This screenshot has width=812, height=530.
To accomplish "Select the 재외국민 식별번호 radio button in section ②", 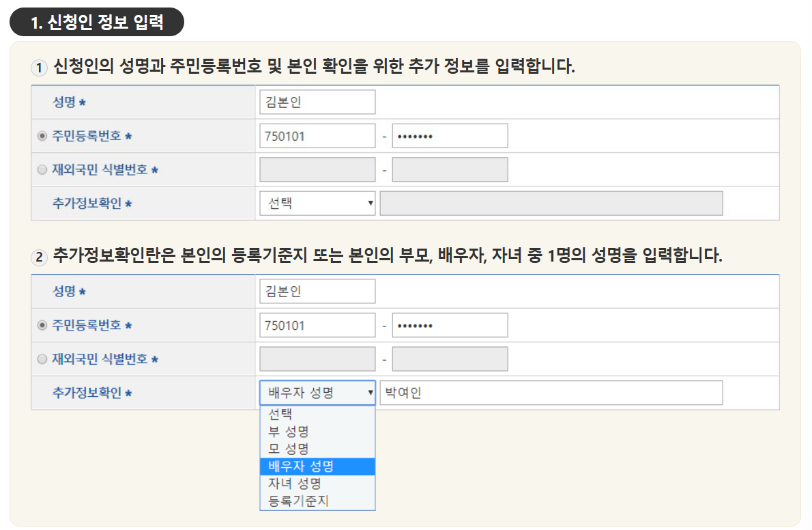I will pos(42,359).
